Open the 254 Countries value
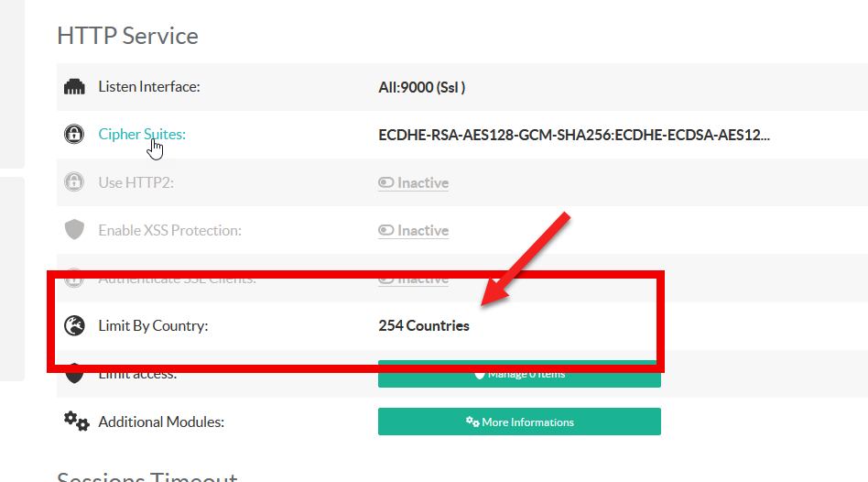Viewport: 868px width, 482px height. (x=423, y=325)
